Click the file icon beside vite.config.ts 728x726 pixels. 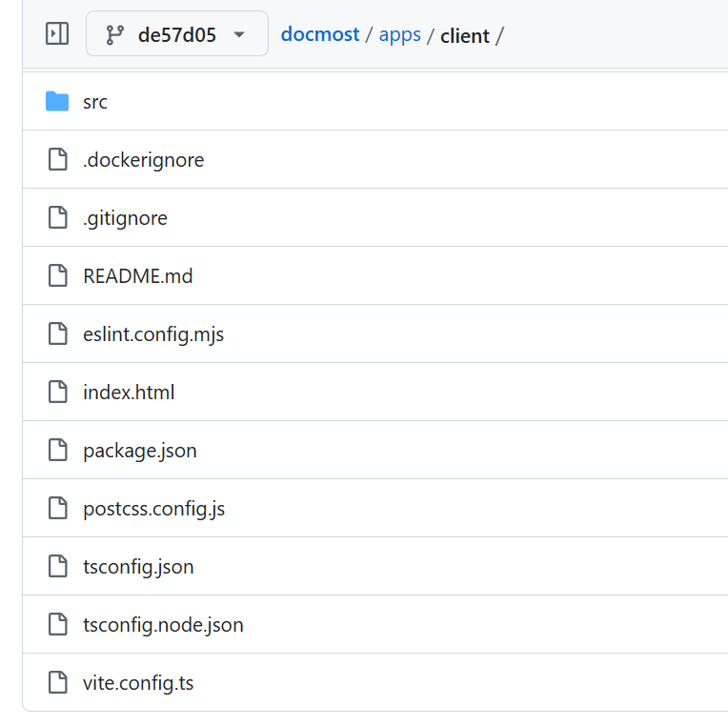coord(58,682)
